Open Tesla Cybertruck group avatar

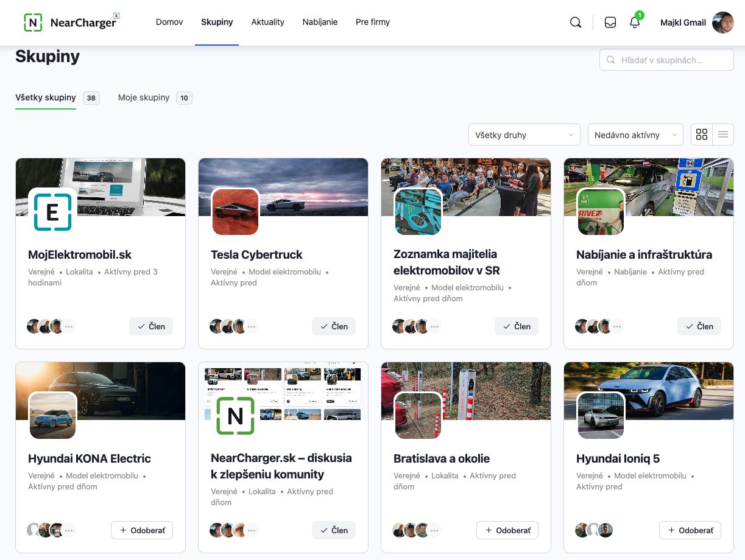(x=235, y=211)
